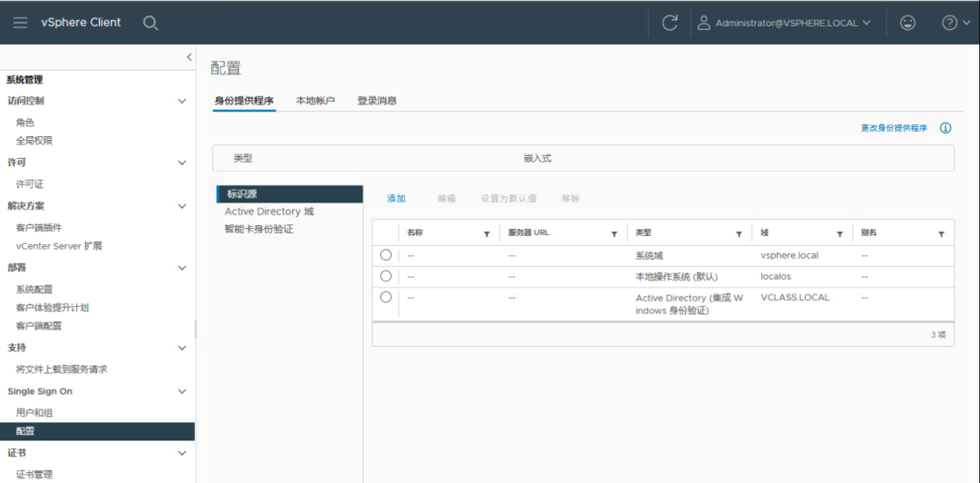The image size is (980, 483).
Task: Click the search magnifier icon
Action: point(150,23)
